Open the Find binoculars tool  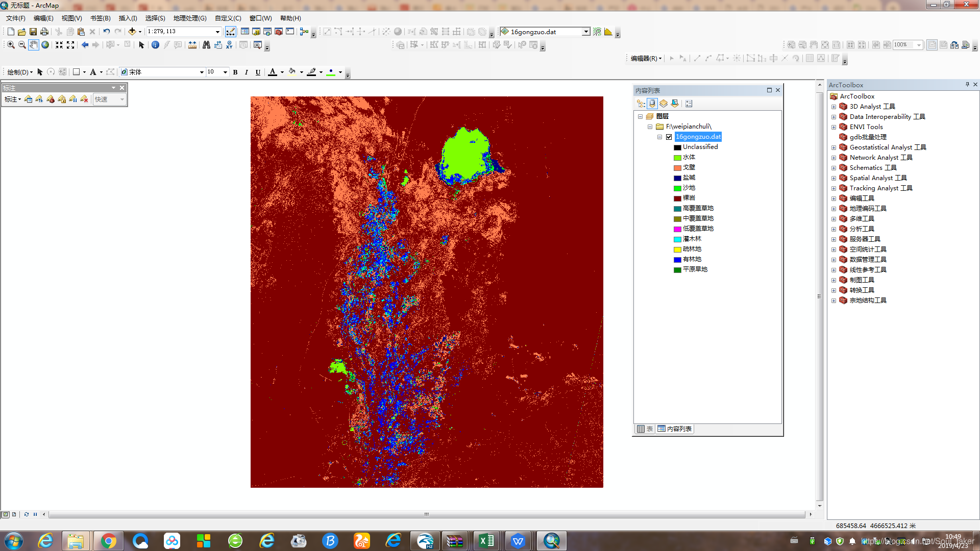pos(206,45)
